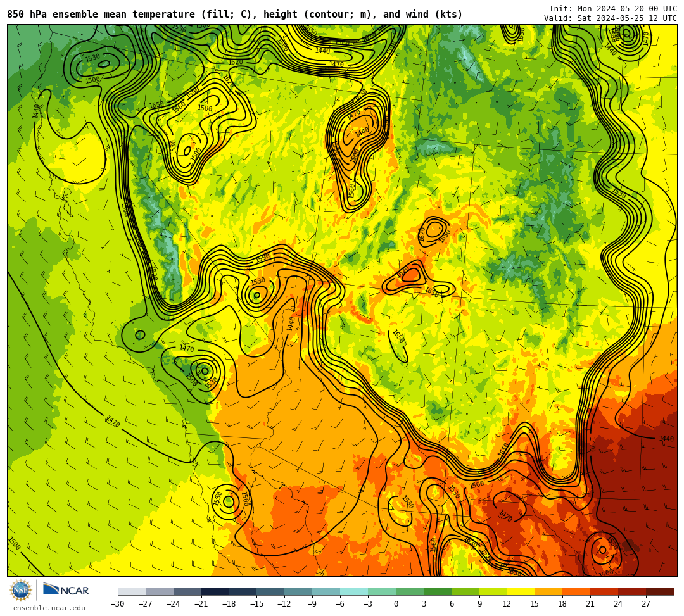Click the -9 colorbar tick label

click(312, 604)
